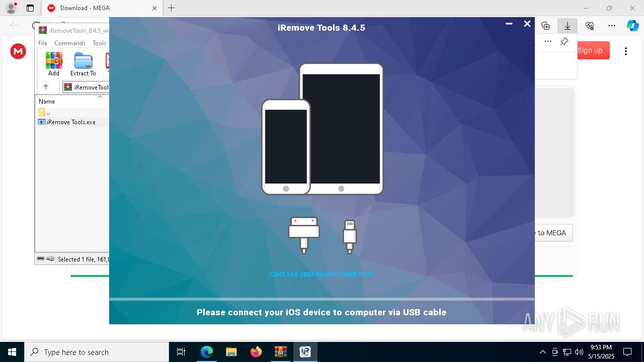644x362 pixels.
Task: Click WinRAR status bar key icon
Action: click(50, 259)
